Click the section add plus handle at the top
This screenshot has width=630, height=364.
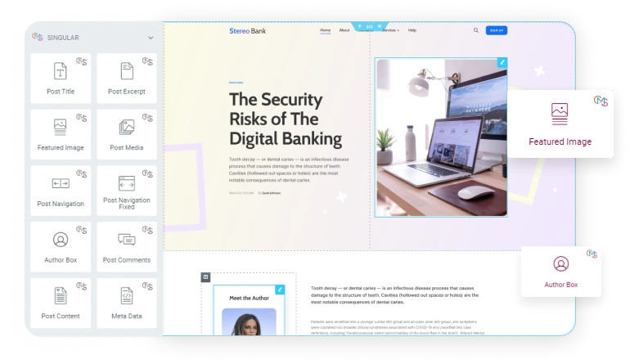(x=360, y=26)
